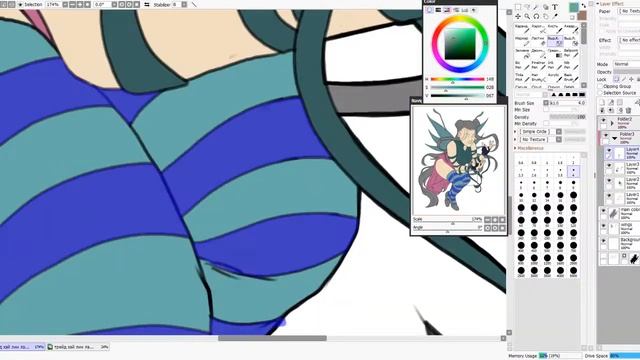Hide the Background layer
640x360 pixels.
(x=603, y=240)
